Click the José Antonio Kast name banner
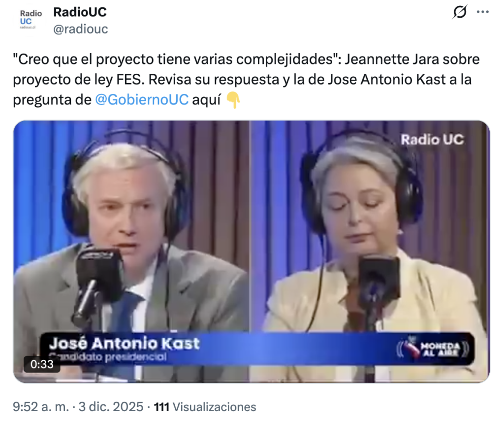504x425 pixels. pos(124,343)
